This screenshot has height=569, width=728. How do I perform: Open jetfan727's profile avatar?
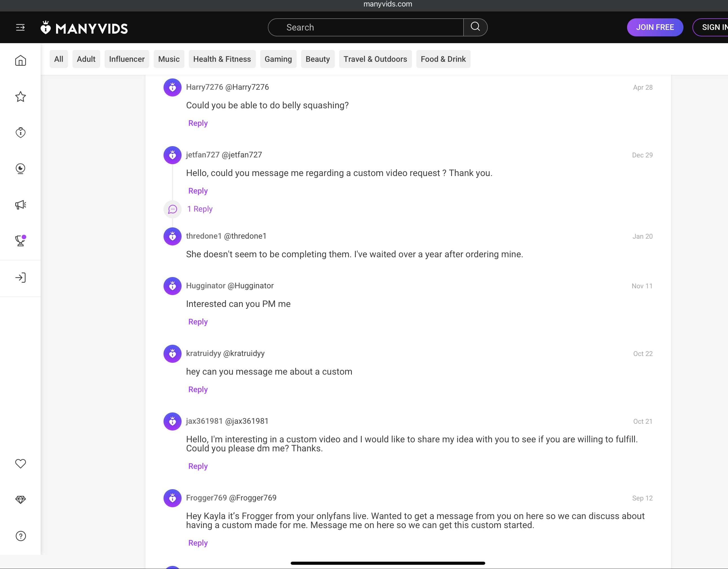click(x=172, y=155)
